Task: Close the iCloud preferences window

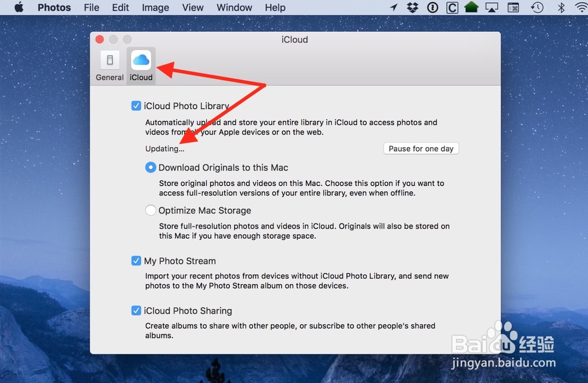Action: pos(100,39)
